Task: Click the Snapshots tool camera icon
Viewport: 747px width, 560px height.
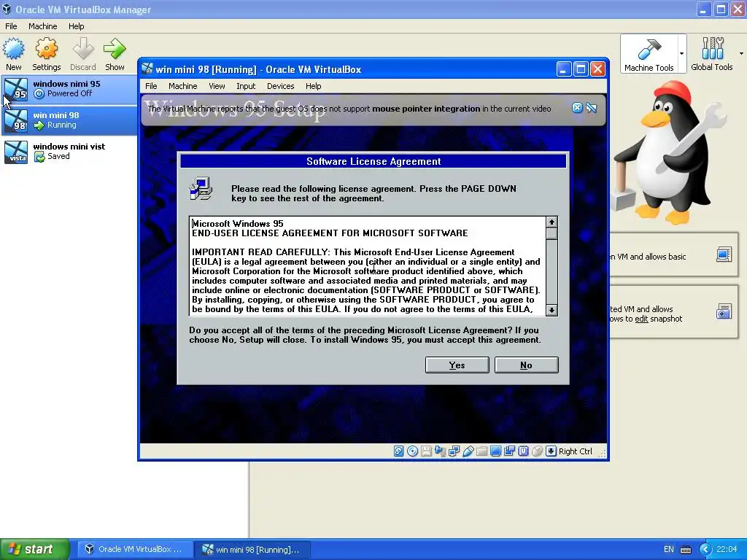Action: click(724, 311)
